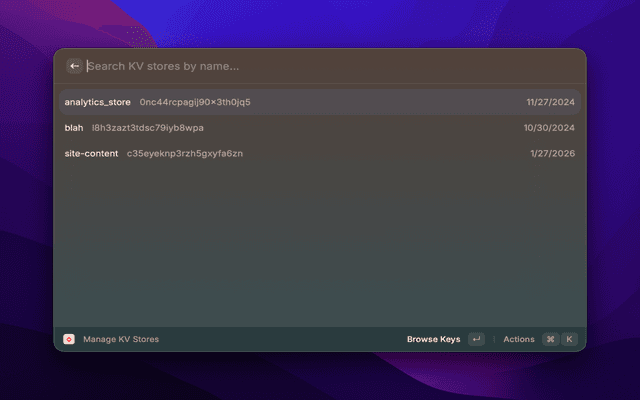Select the blah KV store row
This screenshot has width=640, height=400.
[74, 128]
